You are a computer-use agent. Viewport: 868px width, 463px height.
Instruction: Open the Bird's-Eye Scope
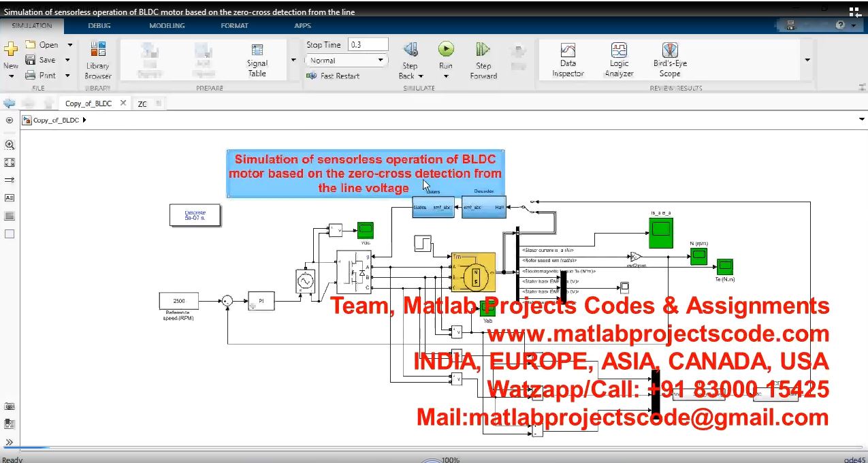[x=670, y=60]
